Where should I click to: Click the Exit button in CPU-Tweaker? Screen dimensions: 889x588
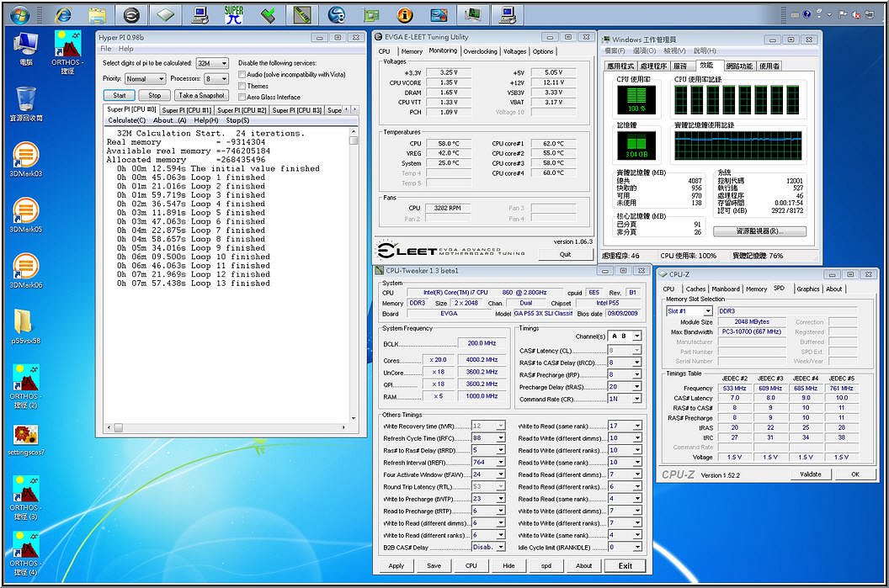pyautogui.click(x=625, y=565)
